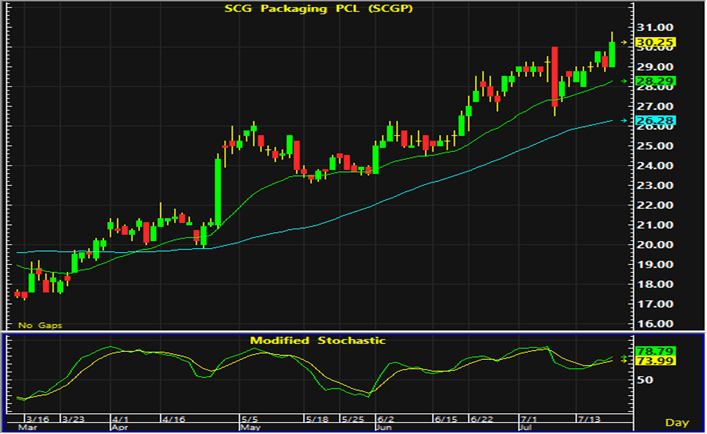Click the 6/2 date label
This screenshot has width=707, height=434.
pyautogui.click(x=386, y=419)
